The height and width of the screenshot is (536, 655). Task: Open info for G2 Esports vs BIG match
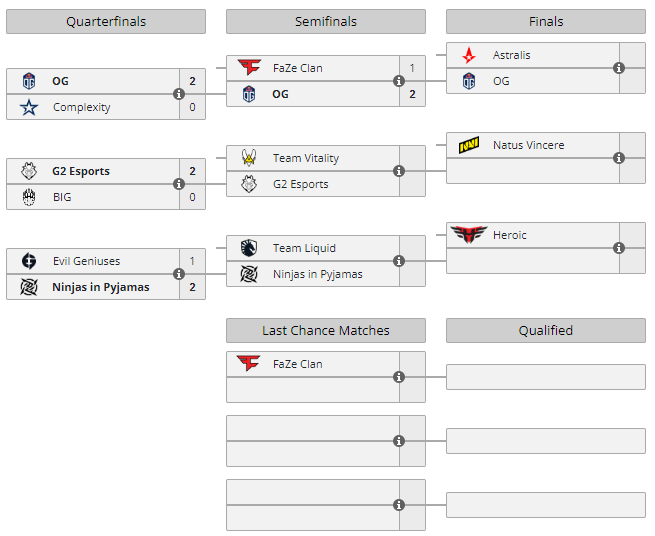pos(179,184)
